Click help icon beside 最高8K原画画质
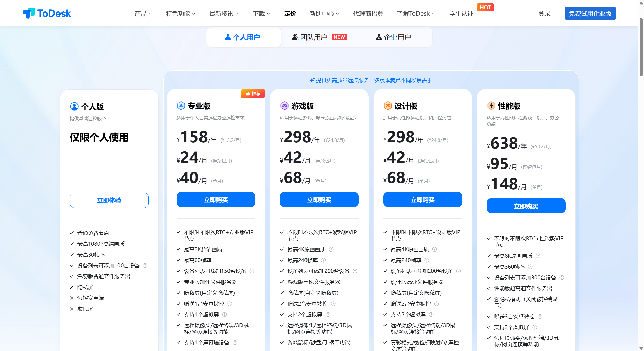The width and height of the screenshot is (644, 351). (x=538, y=256)
